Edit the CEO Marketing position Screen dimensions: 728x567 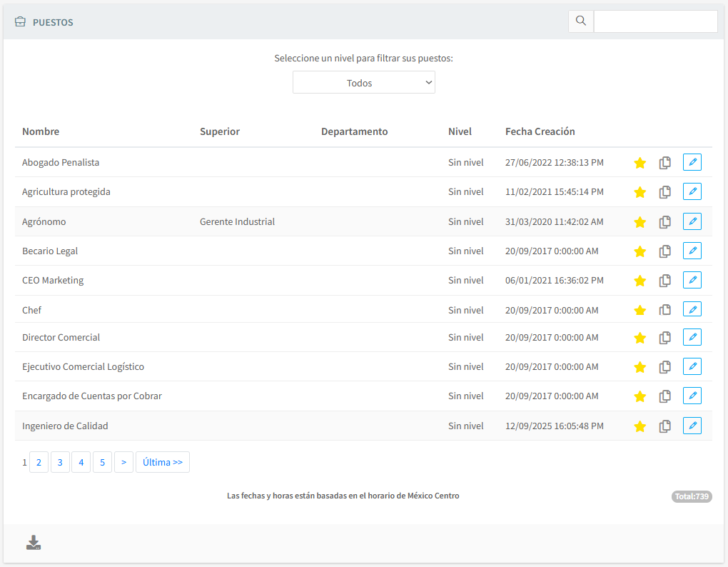(692, 280)
